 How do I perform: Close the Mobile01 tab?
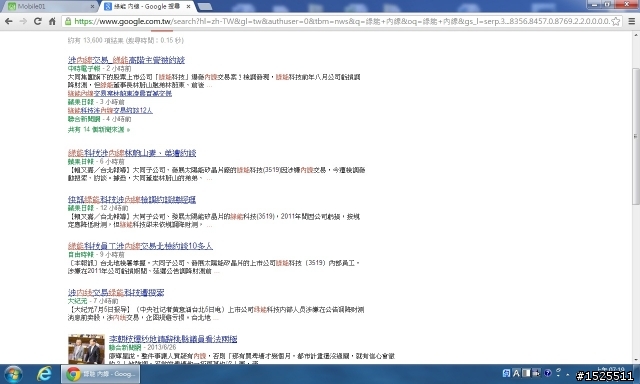[x=92, y=7]
